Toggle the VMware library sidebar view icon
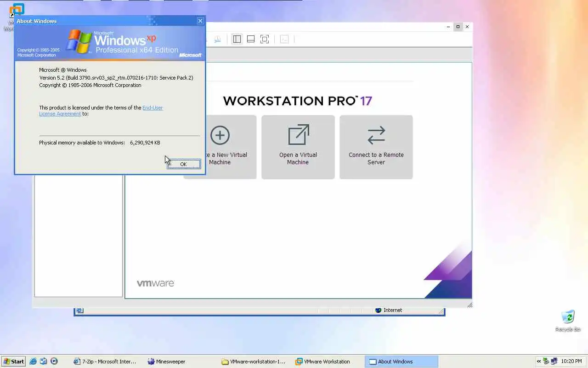This screenshot has width=588, height=368. (x=237, y=39)
